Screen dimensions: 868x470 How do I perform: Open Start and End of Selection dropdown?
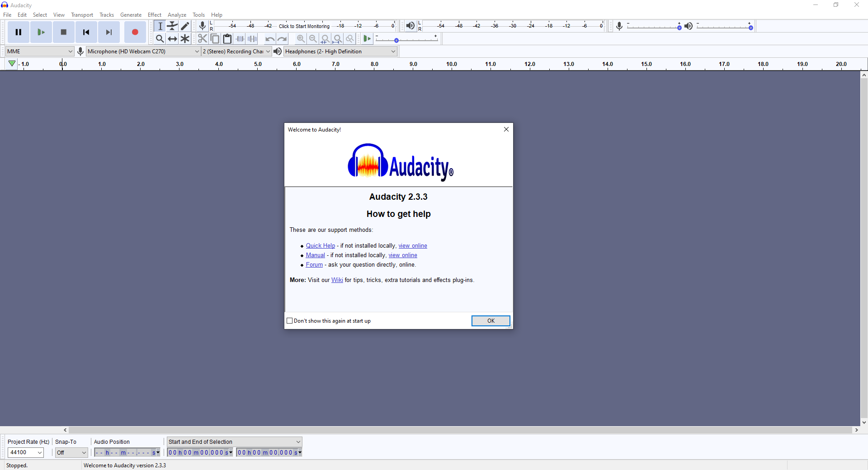coord(235,442)
